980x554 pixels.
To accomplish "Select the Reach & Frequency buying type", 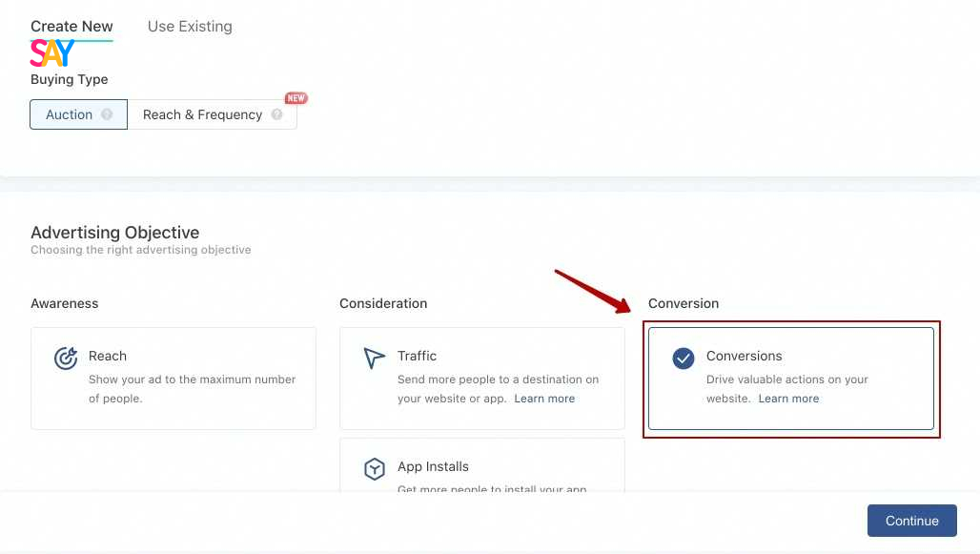I will [x=212, y=114].
